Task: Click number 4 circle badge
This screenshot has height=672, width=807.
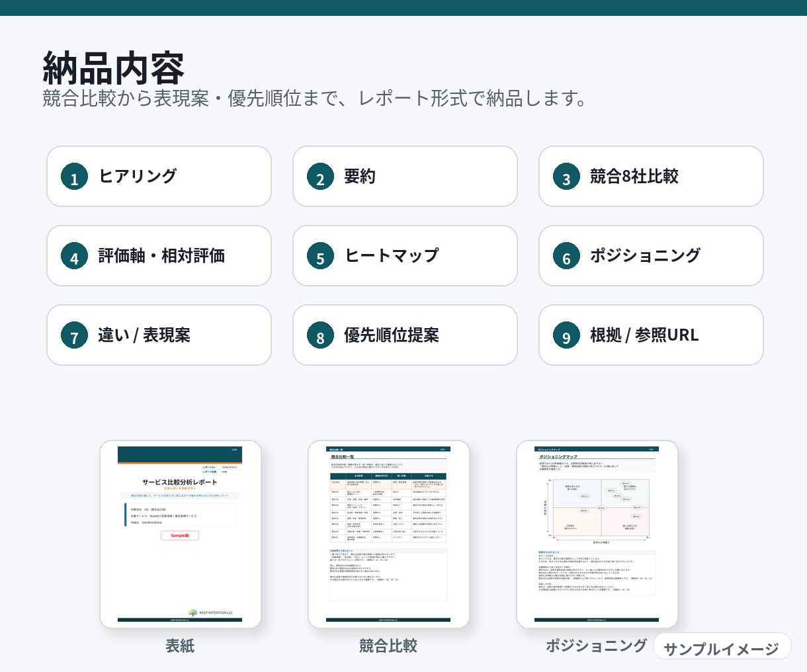Action: click(74, 256)
